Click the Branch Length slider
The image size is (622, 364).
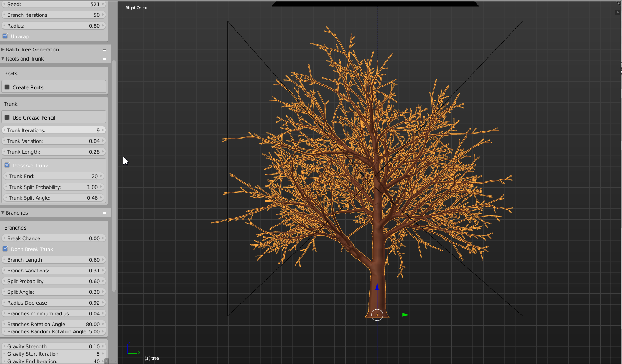[54, 260]
